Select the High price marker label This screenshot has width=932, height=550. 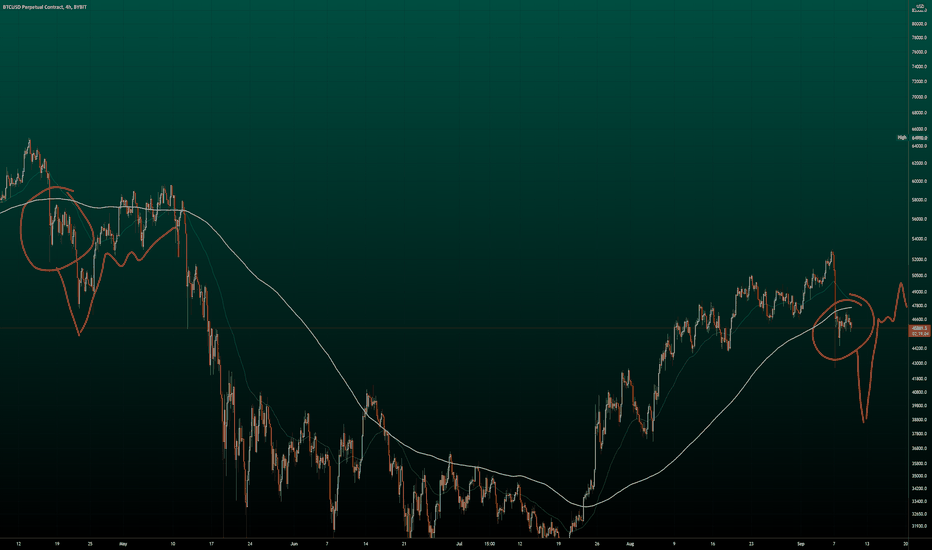902,137
